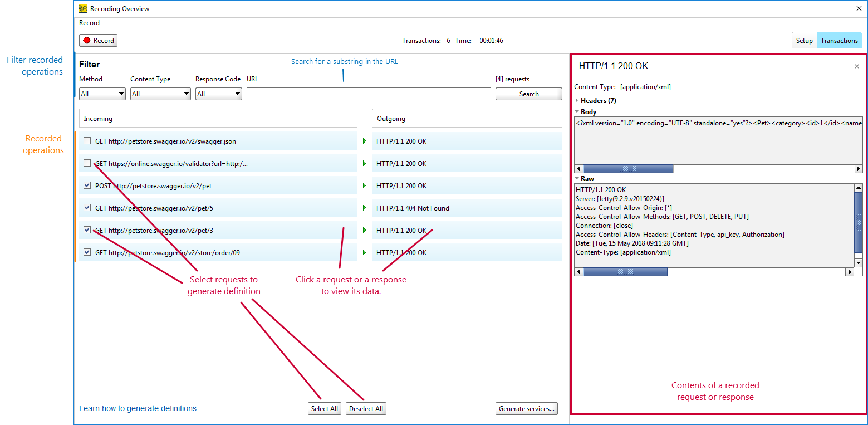Viewport: 868px width, 425px height.
Task: Switch to the Setup tab
Action: [804, 40]
